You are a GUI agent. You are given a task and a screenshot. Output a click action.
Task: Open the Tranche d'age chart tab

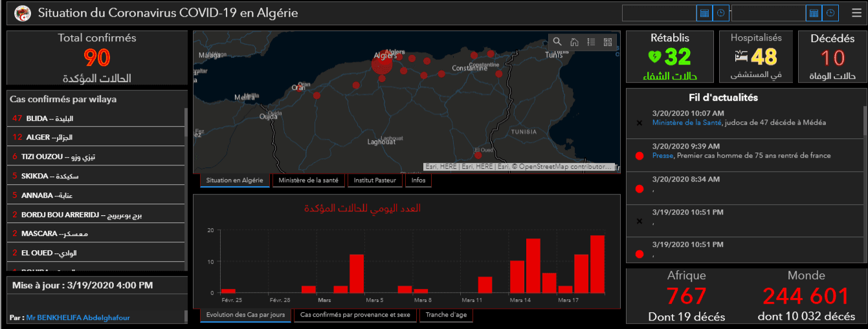coord(446,315)
